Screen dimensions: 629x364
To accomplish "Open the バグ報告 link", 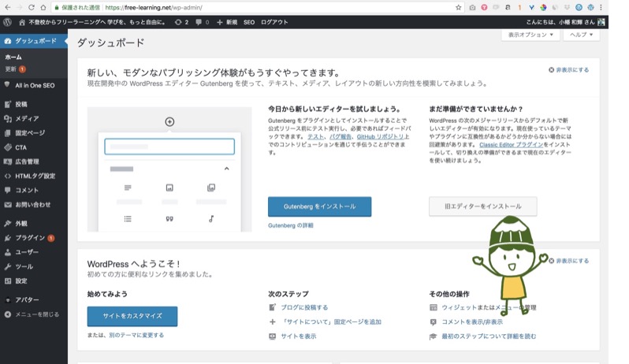I will coord(340,137).
